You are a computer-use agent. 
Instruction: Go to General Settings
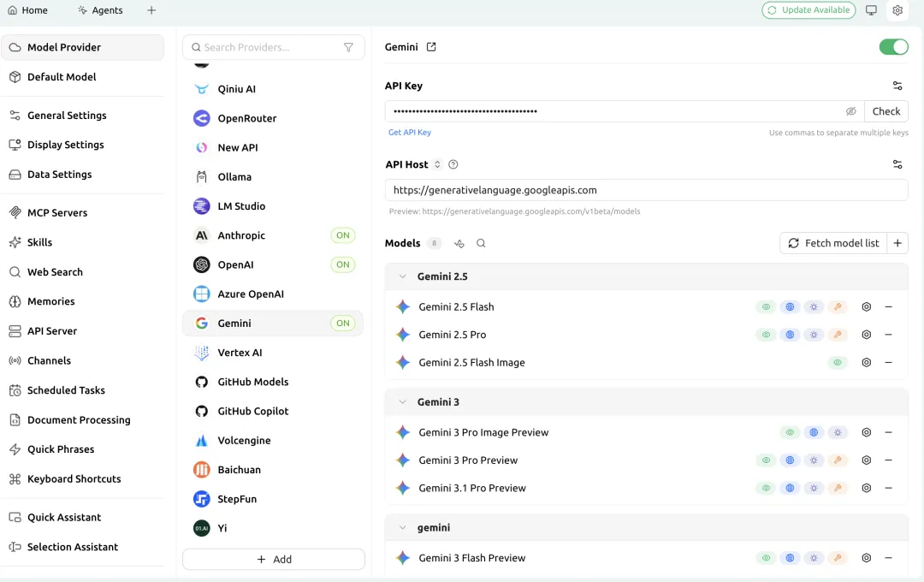point(82,115)
